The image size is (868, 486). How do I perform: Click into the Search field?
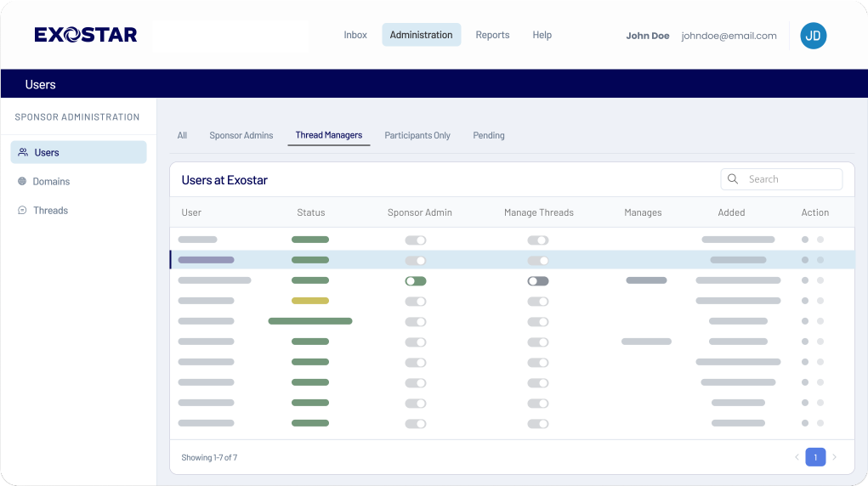[x=781, y=178]
